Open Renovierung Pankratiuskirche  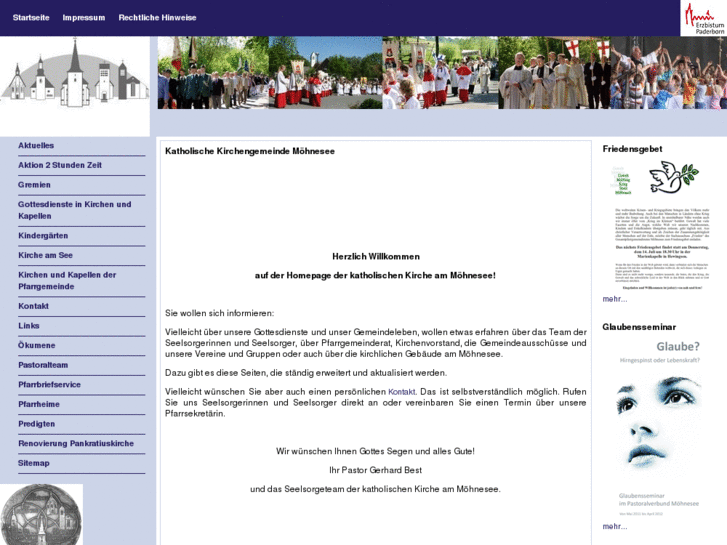(x=76, y=443)
